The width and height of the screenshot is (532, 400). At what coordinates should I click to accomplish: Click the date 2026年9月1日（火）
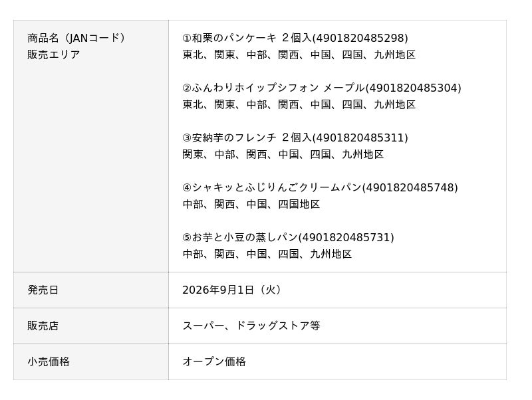tap(231, 290)
